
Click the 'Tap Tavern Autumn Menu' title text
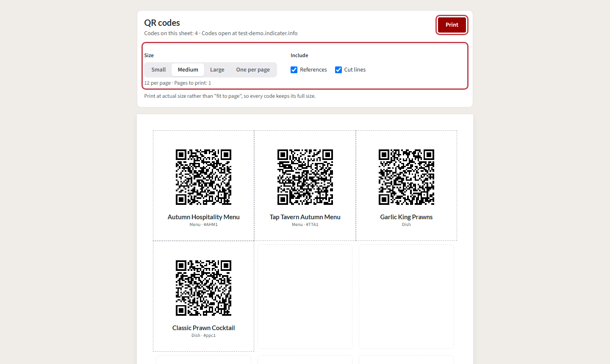coord(305,217)
